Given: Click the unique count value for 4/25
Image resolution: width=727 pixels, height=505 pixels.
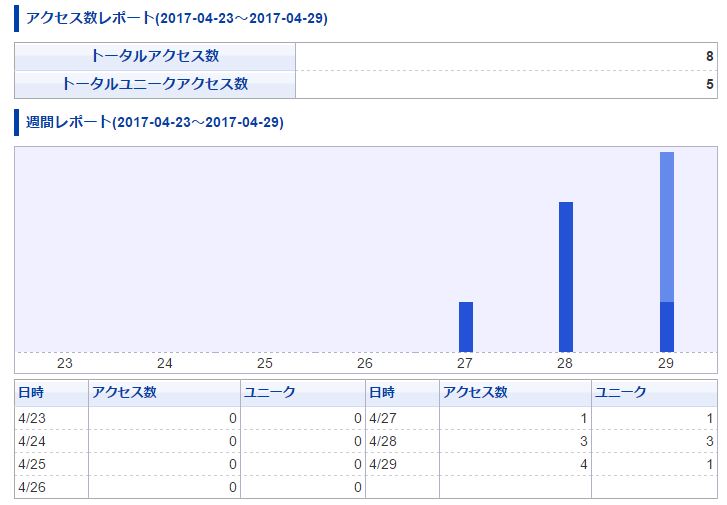Looking at the screenshot, I should 357,464.
